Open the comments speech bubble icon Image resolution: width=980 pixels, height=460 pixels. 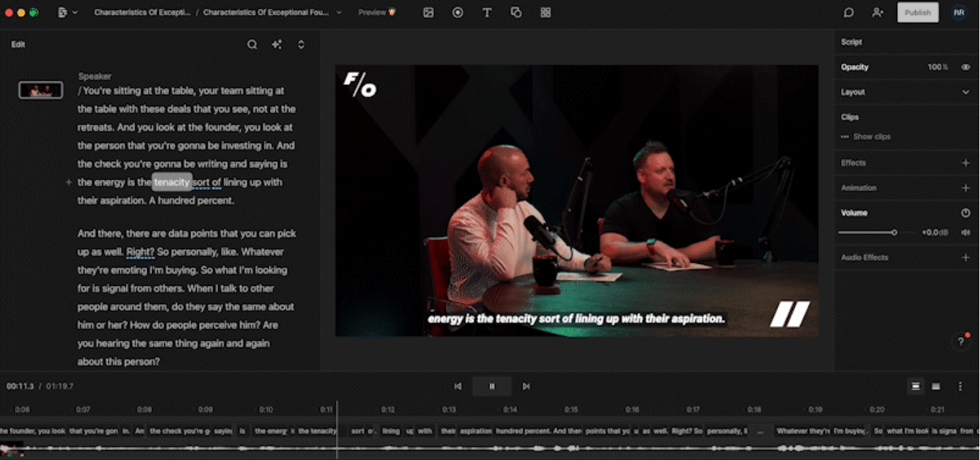(848, 13)
